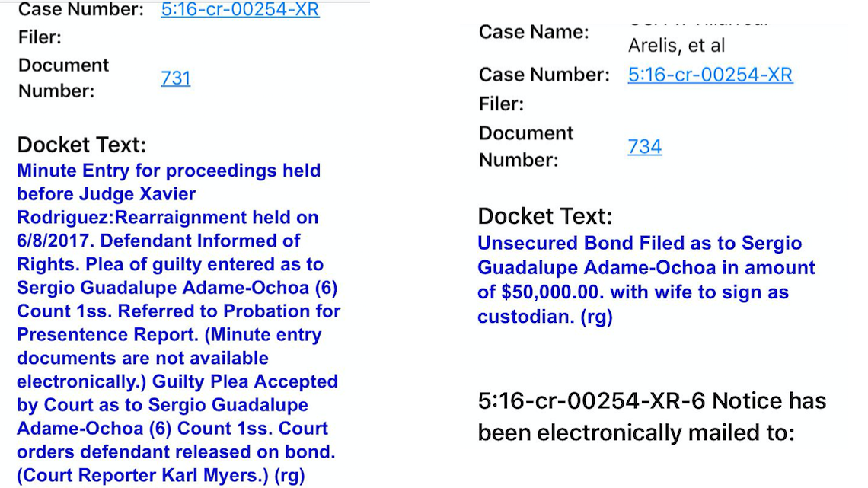This screenshot has height=488, width=868.
Task: Click the Case Number label beside document 734's case link
Action: [x=544, y=75]
